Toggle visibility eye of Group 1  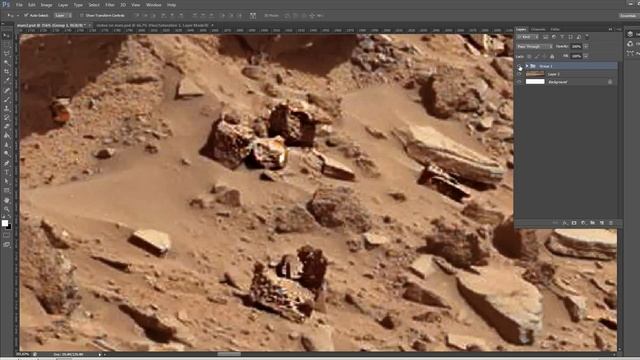519,66
